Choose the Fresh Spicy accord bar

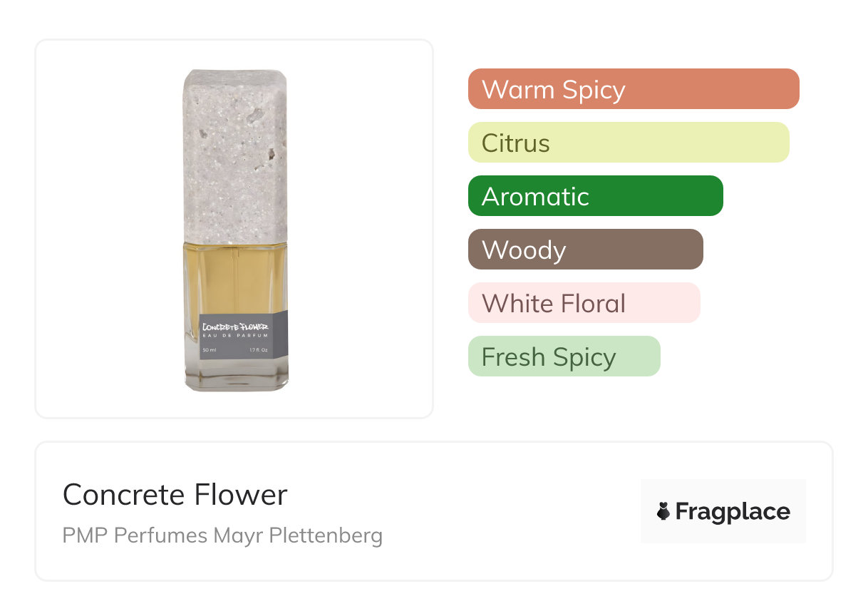click(x=564, y=356)
